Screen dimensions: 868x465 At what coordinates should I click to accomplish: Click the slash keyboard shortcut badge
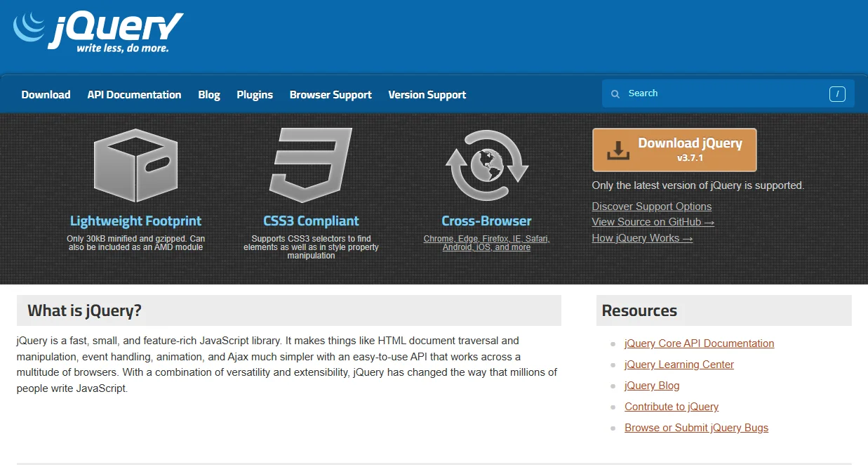(x=837, y=93)
